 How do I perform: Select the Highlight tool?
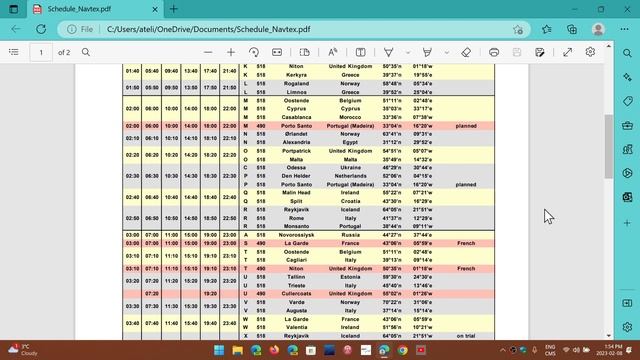point(427,52)
